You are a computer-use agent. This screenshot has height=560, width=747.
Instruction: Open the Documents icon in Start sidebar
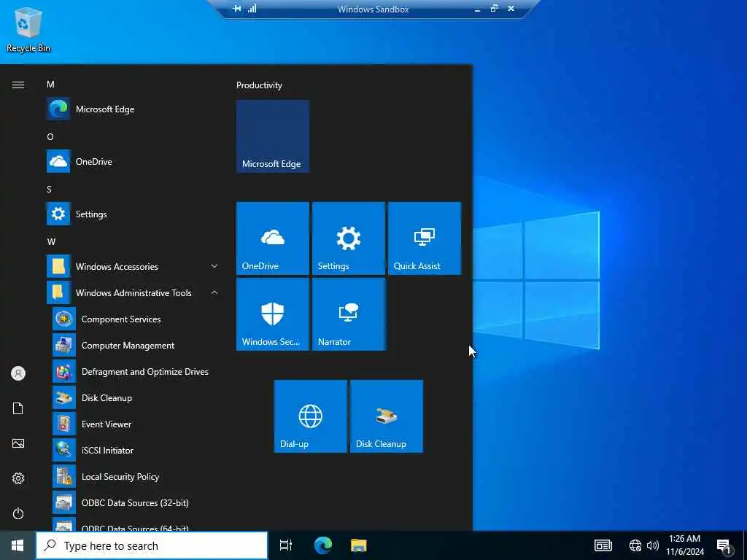[x=18, y=408]
